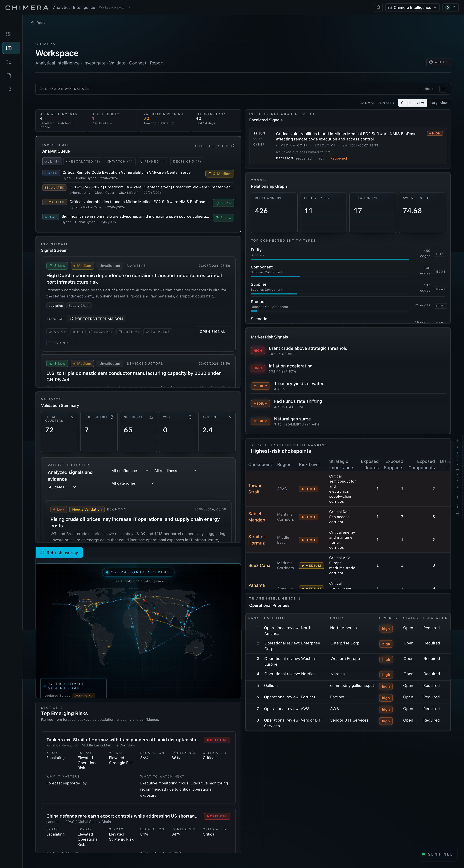Viewport: 464px width, 868px height.
Task: Click Brent crude above strategic threshold
Action: pyautogui.click(x=308, y=348)
